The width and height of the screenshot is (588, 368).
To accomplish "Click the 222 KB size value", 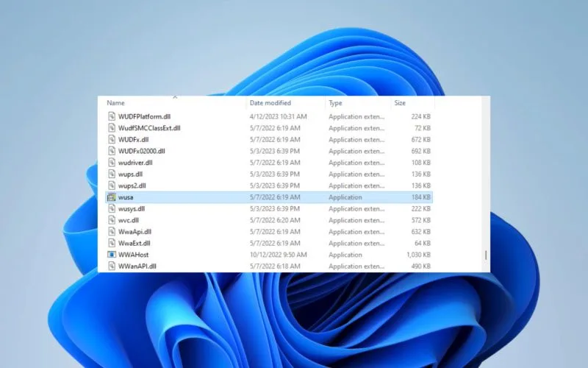I will tap(420, 208).
